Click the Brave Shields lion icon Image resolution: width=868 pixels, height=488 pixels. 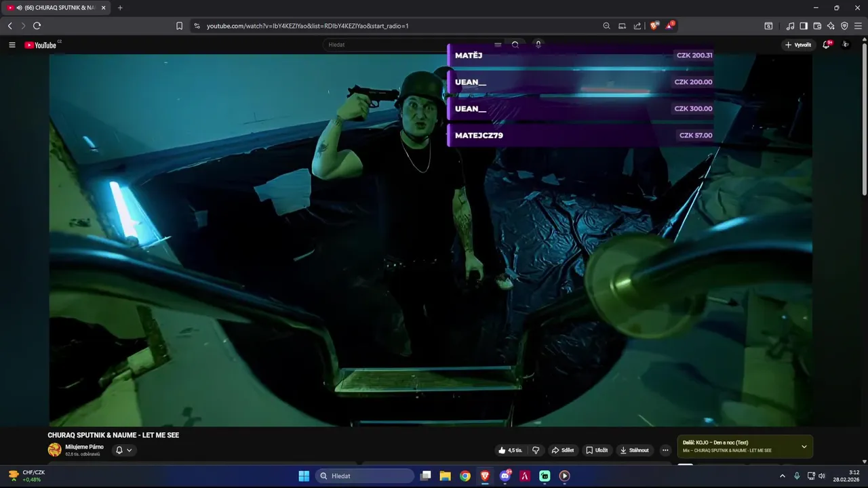click(654, 26)
